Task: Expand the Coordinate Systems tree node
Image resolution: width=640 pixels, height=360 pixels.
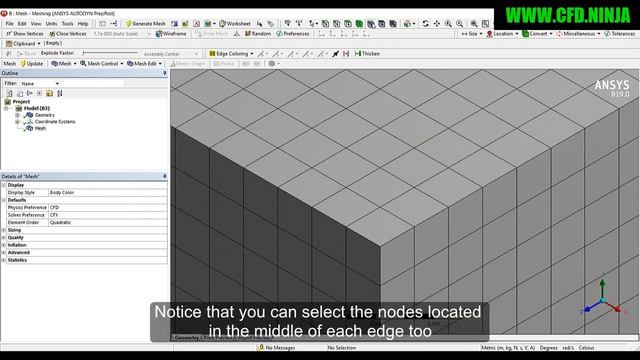Action: pos(17,122)
